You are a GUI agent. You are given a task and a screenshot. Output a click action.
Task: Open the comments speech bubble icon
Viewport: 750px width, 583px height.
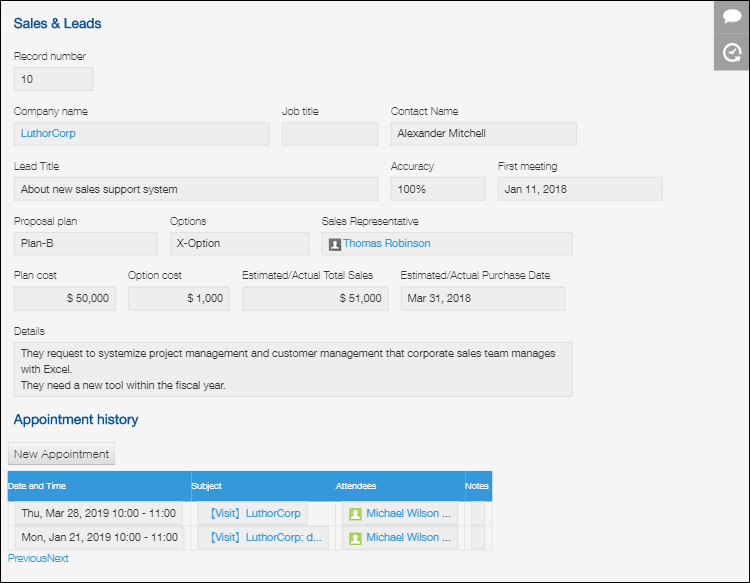[732, 18]
